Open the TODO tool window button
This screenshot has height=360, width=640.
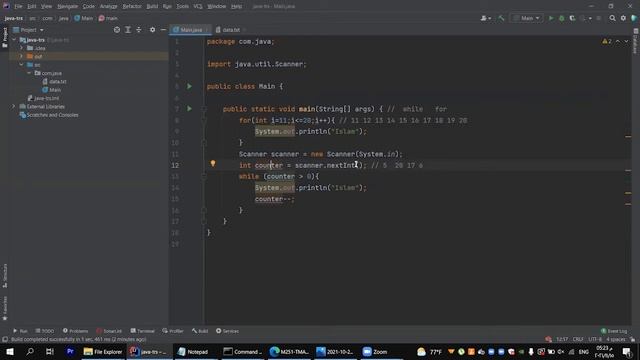coord(44,331)
